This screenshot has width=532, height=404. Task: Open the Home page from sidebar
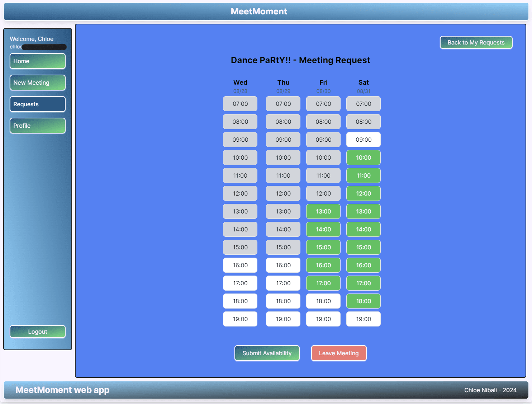pos(37,61)
